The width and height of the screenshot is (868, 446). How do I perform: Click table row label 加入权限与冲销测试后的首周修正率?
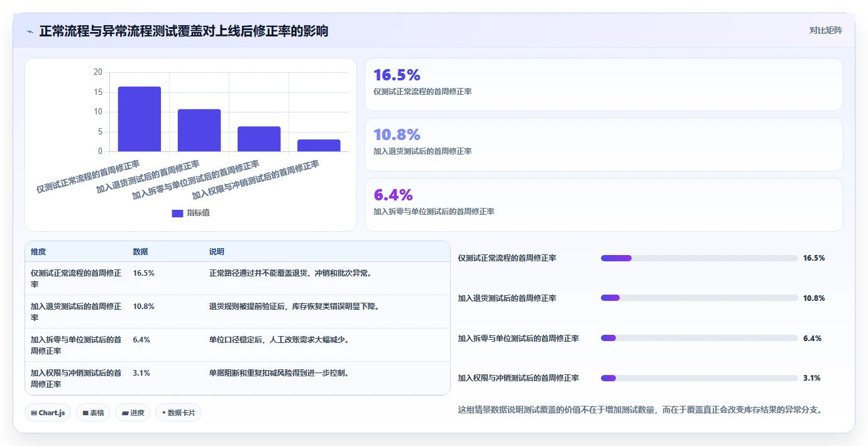click(x=76, y=378)
